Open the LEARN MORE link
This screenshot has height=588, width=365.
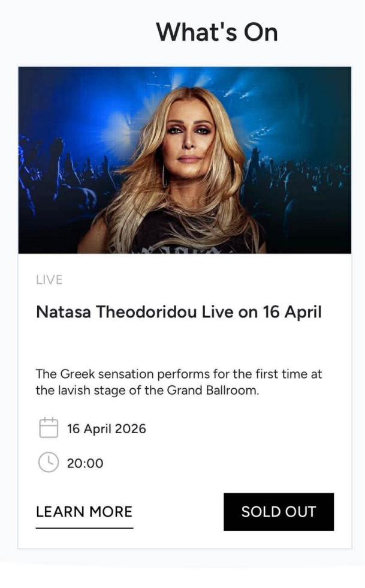tap(84, 512)
